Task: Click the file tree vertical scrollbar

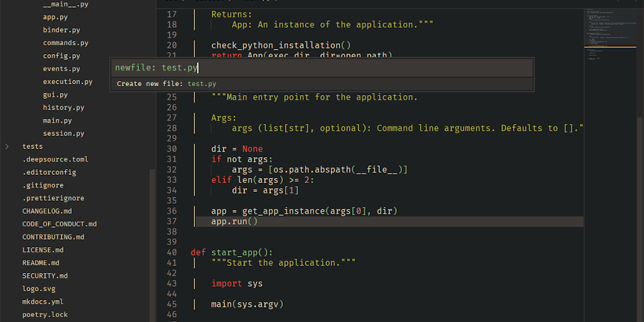Action: click(x=152, y=245)
